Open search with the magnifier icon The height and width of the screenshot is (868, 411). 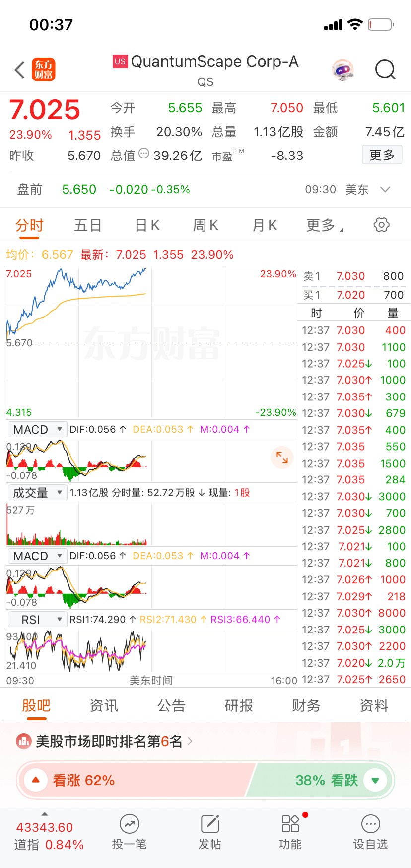pyautogui.click(x=385, y=70)
